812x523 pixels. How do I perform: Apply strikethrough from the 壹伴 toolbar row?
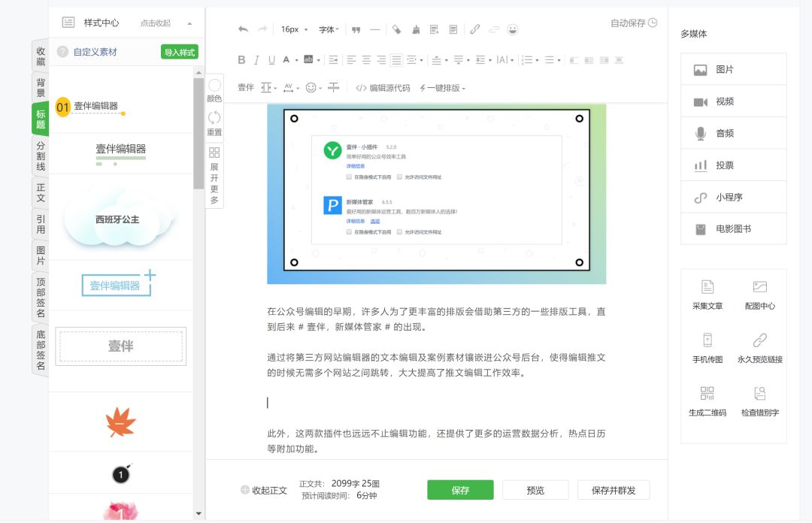(x=334, y=87)
